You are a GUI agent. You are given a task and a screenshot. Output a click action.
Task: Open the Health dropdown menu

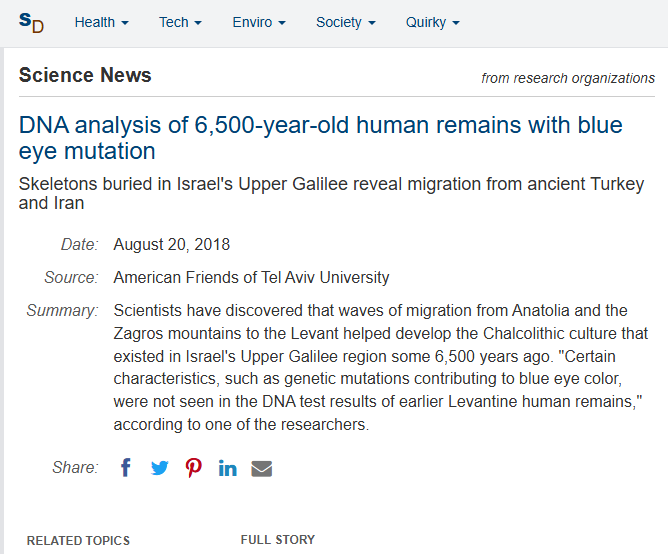point(101,22)
